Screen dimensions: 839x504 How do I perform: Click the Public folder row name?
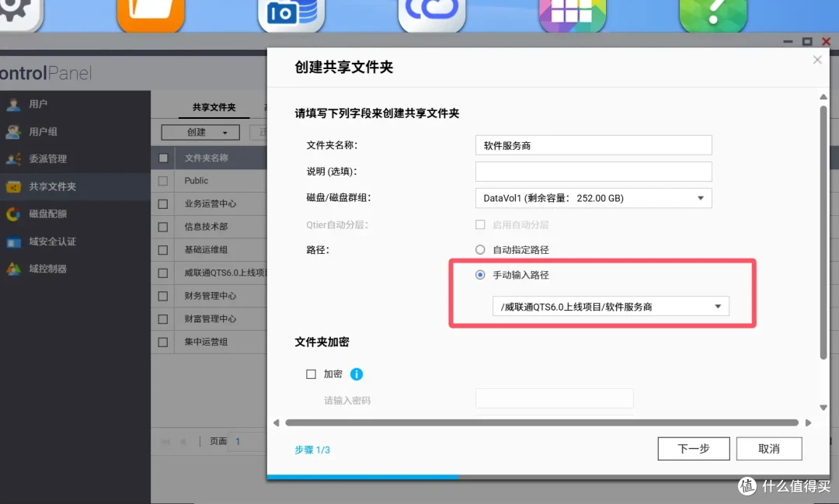coord(197,181)
